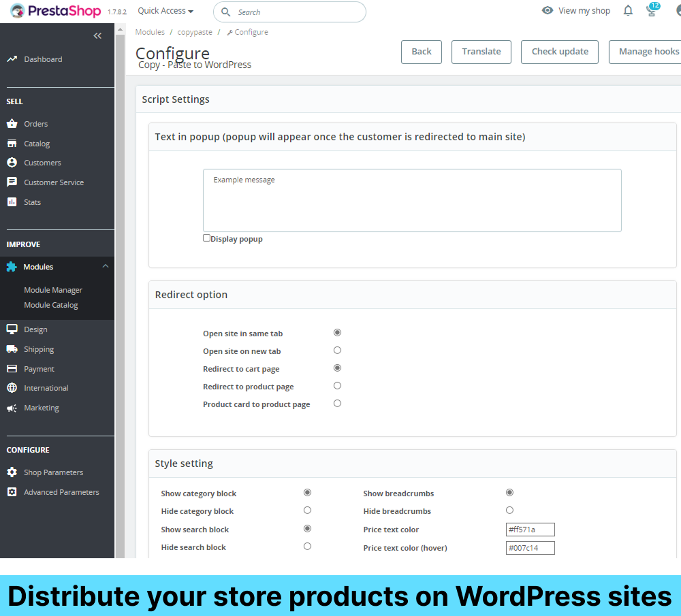Go to Module Manager
The image size is (681, 616).
point(53,289)
